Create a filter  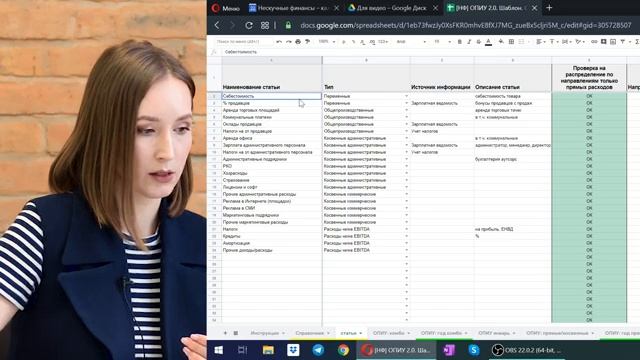[622, 42]
